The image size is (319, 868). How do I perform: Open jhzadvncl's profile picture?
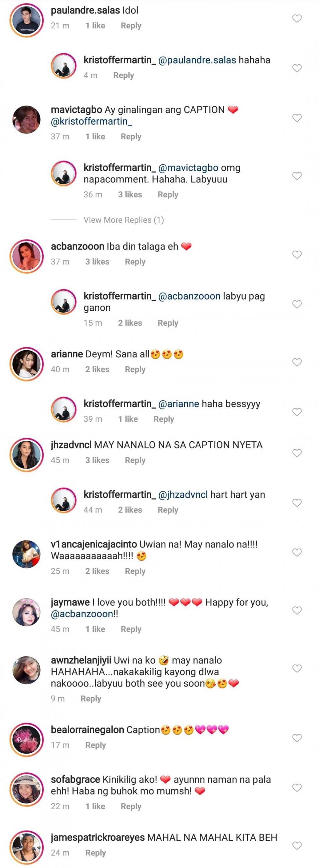[26, 454]
